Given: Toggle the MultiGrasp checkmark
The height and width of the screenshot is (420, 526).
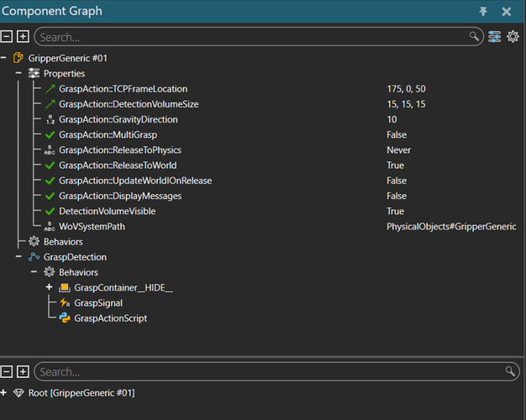Looking at the screenshot, I should pos(50,135).
